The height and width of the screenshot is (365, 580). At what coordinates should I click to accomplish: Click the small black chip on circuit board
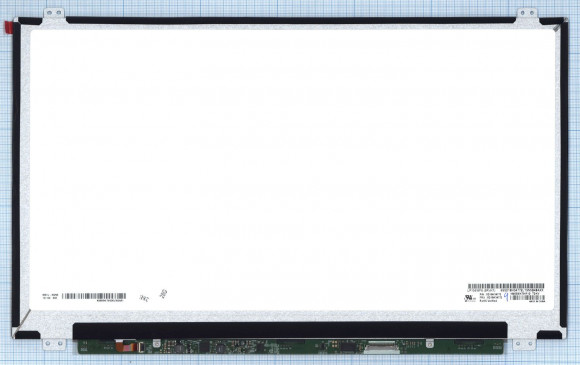tap(348, 347)
